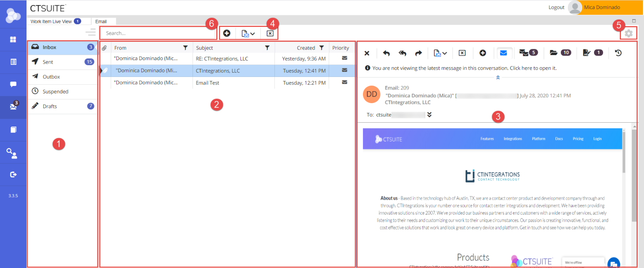Open the email settings gear icon
The height and width of the screenshot is (268, 644).
click(628, 34)
